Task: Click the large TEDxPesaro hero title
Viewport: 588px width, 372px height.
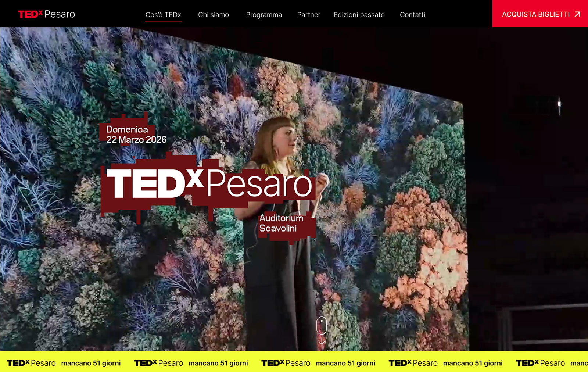Action: click(209, 183)
